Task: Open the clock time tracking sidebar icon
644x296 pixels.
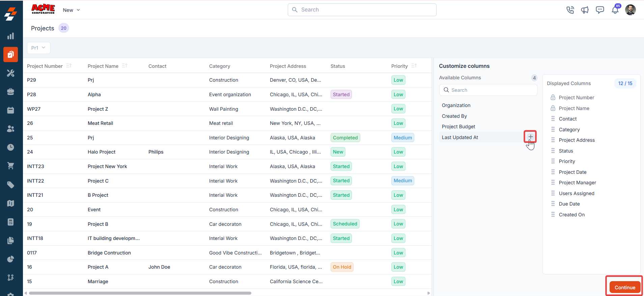Action: pos(11,147)
